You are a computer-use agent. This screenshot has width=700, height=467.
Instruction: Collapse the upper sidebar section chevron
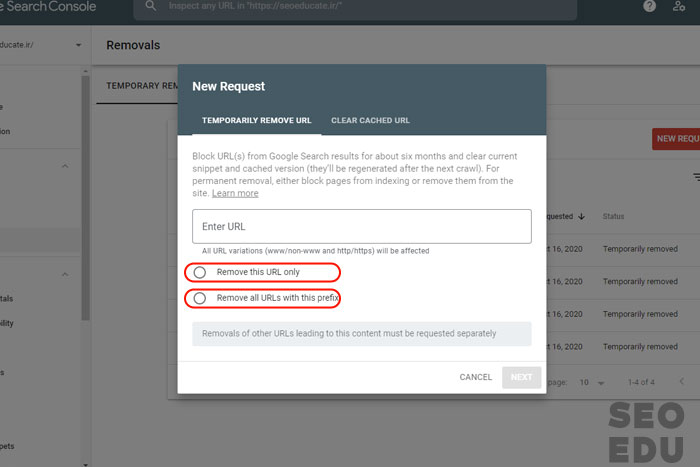(66, 166)
